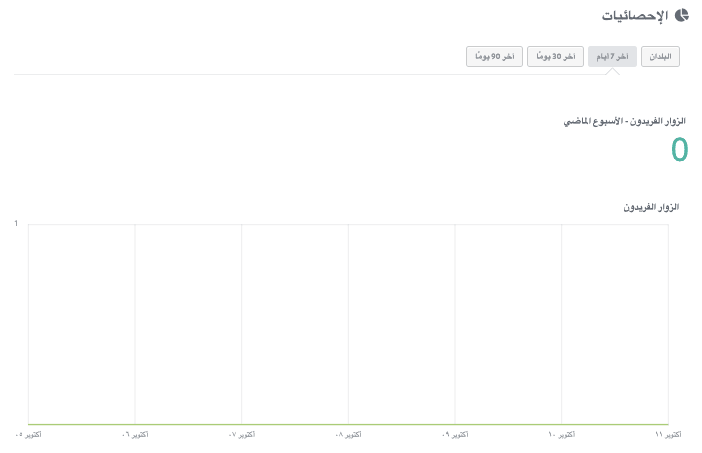The image size is (702, 453).
Task: Click the small pointer under the active tab
Action: click(610, 71)
